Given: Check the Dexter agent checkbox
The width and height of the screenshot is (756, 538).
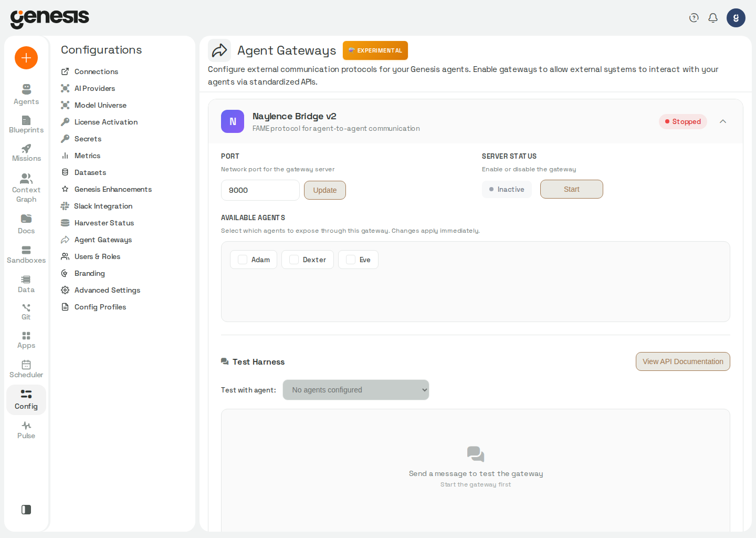Looking at the screenshot, I should click(x=294, y=260).
